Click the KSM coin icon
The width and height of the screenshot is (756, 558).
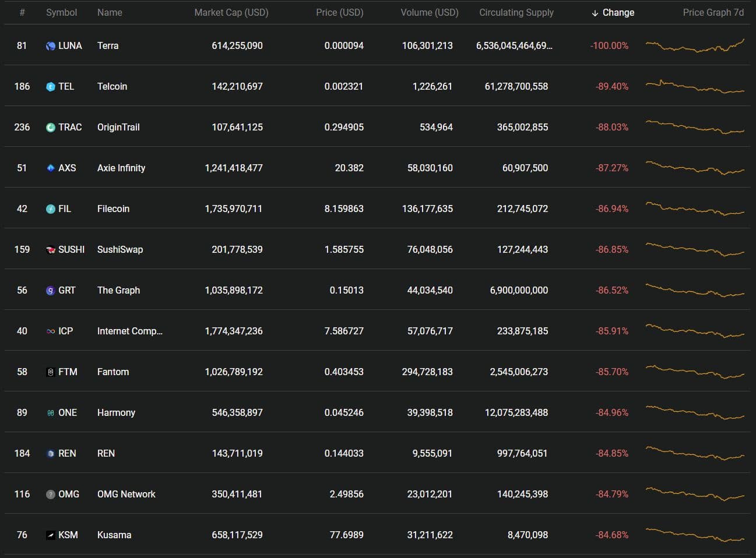tap(51, 535)
